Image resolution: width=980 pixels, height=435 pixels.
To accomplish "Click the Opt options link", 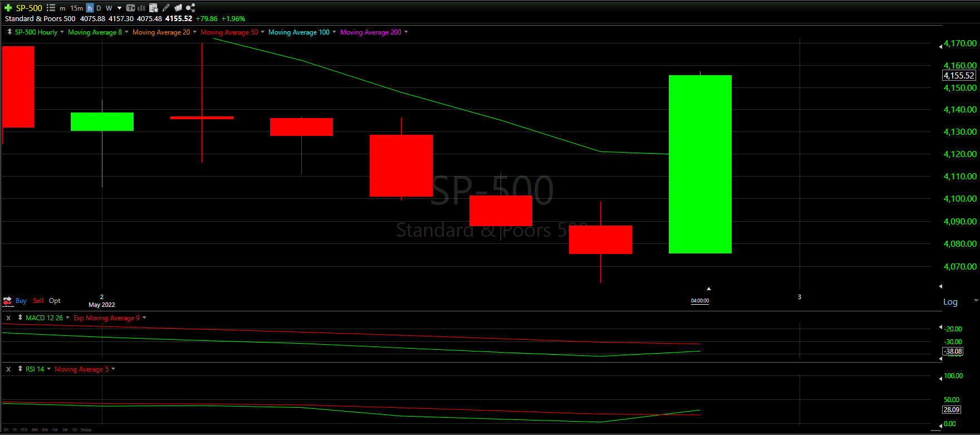I will click(55, 301).
